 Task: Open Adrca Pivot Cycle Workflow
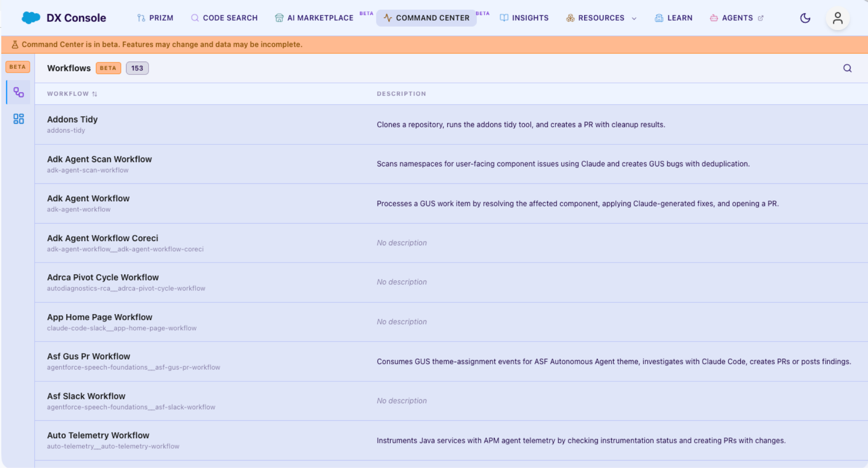click(451, 282)
